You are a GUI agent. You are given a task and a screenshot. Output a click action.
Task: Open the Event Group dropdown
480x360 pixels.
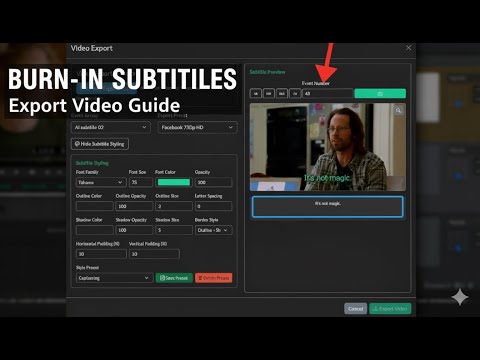111,127
